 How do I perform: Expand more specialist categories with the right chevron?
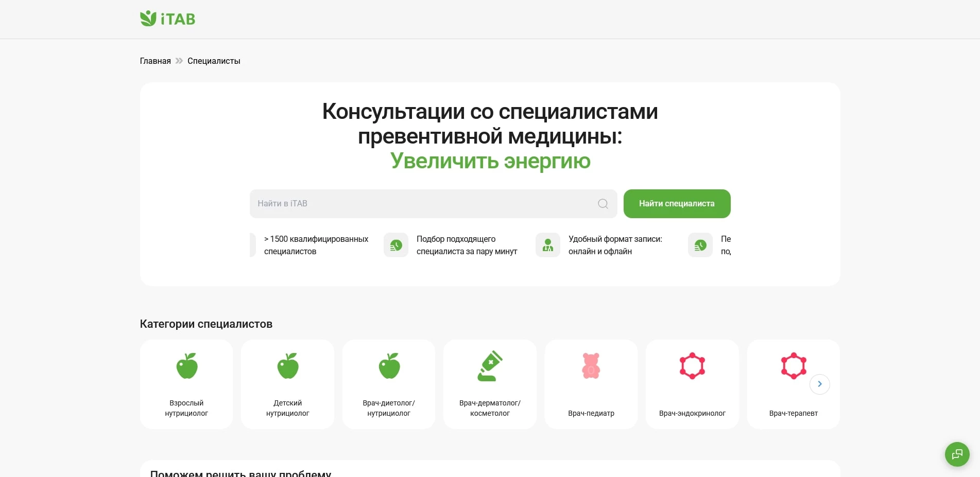[x=819, y=384]
